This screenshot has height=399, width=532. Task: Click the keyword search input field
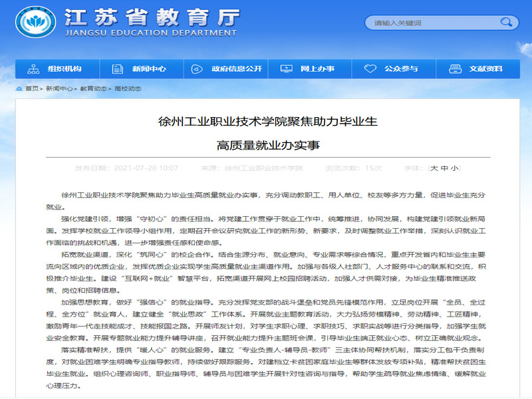(x=419, y=23)
